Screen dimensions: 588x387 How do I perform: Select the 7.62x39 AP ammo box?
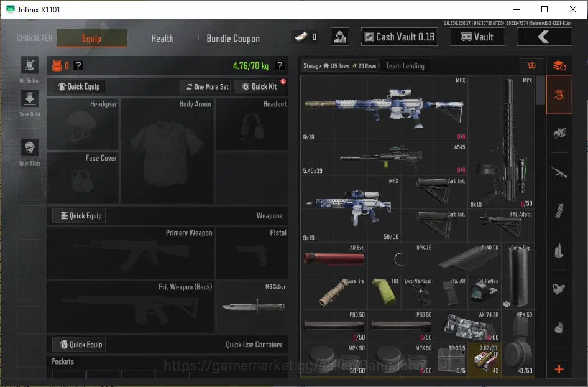coord(485,360)
